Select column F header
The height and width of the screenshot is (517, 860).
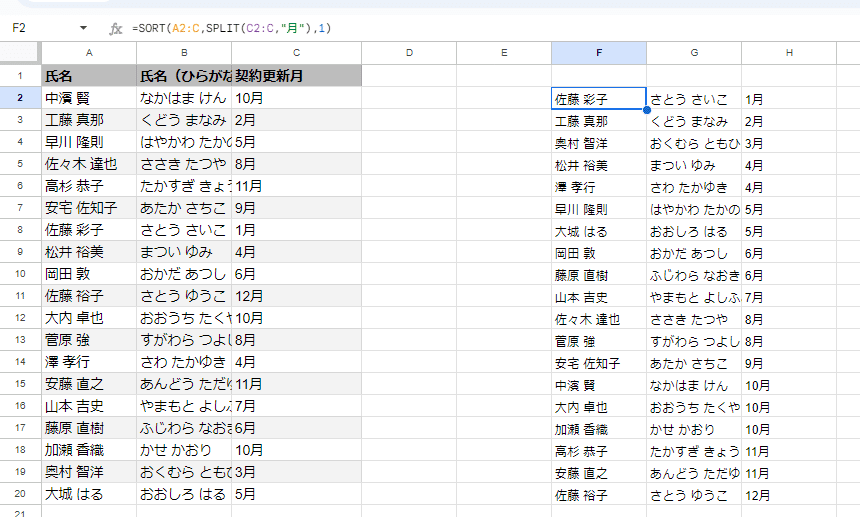tap(599, 53)
